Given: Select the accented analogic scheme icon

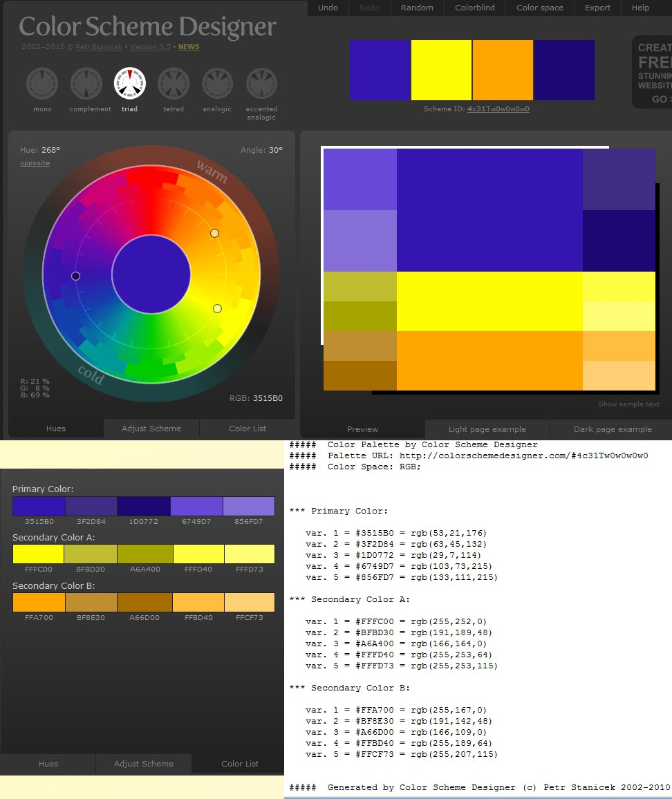Looking at the screenshot, I should click(261, 83).
